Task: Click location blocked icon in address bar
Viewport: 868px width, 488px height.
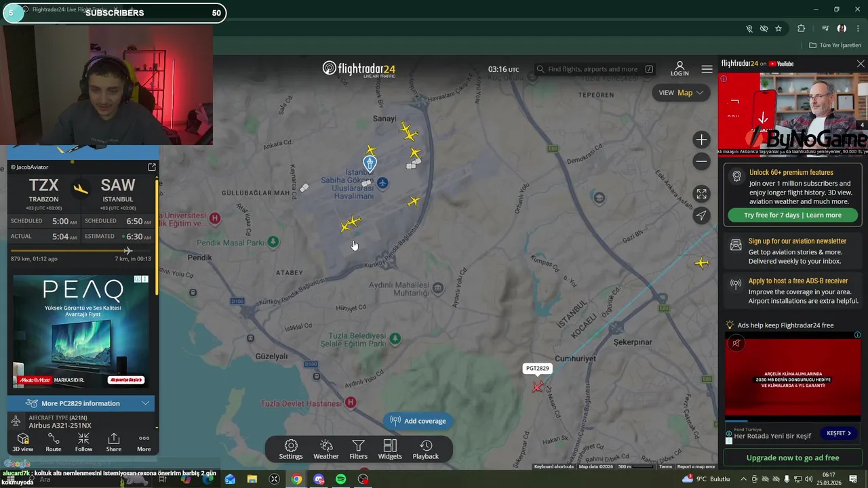Action: (749, 28)
